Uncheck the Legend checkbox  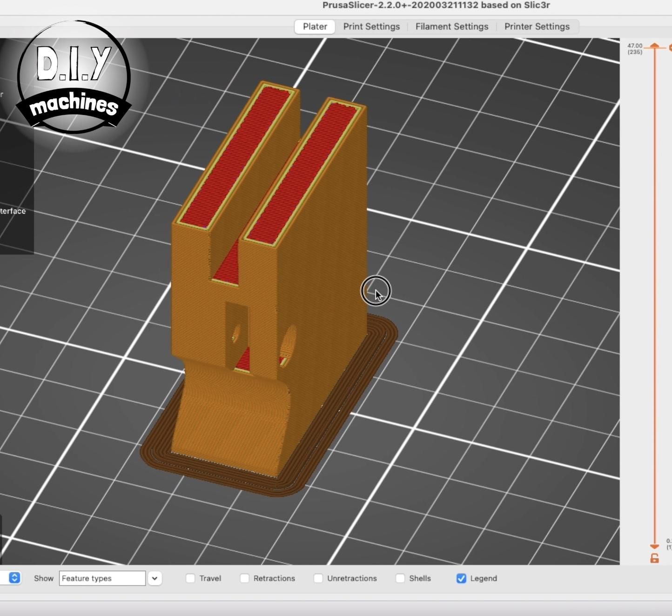461,578
